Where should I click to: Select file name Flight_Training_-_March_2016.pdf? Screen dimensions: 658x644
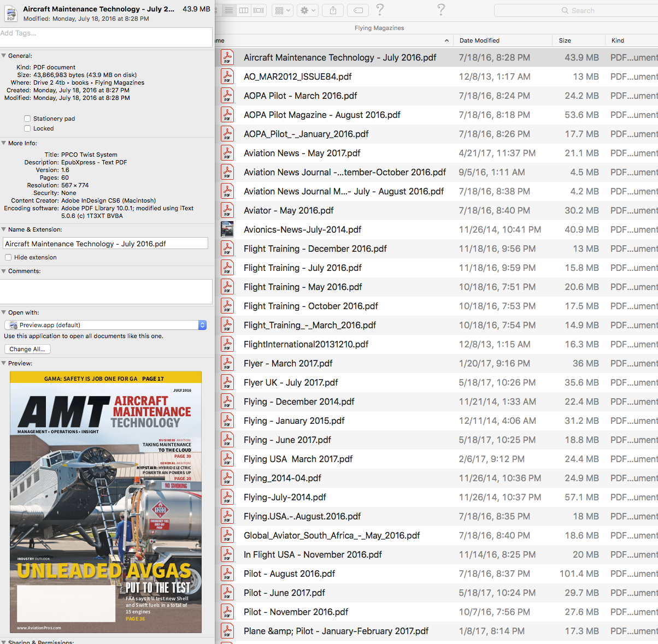coord(310,325)
